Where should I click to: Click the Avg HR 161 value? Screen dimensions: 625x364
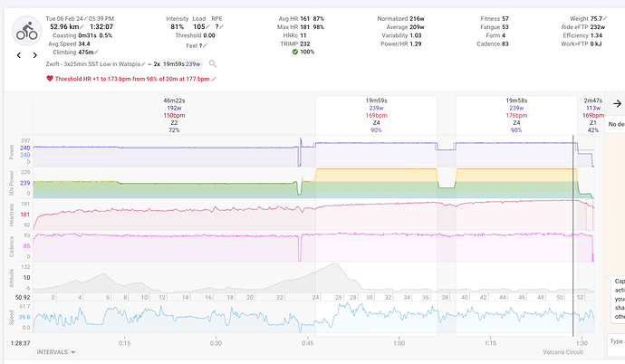click(305, 18)
